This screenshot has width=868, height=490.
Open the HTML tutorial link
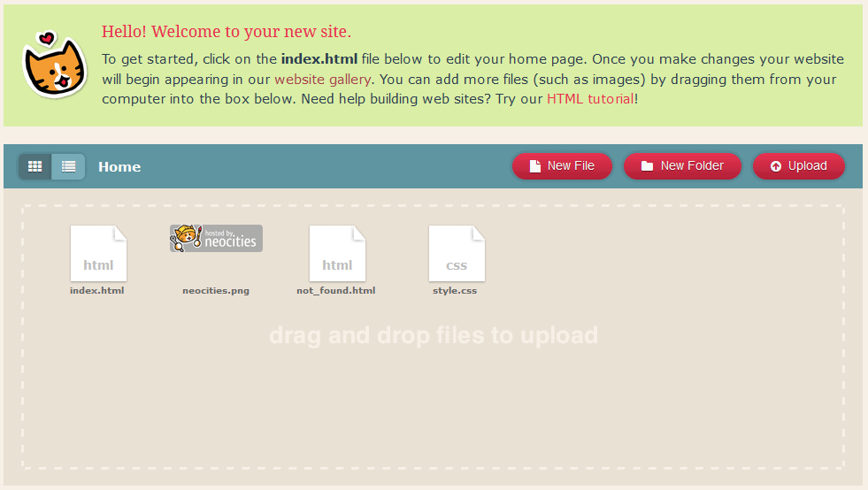(590, 99)
